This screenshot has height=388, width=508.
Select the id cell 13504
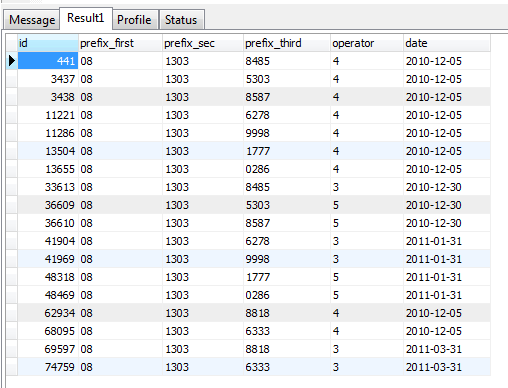click(x=48, y=151)
